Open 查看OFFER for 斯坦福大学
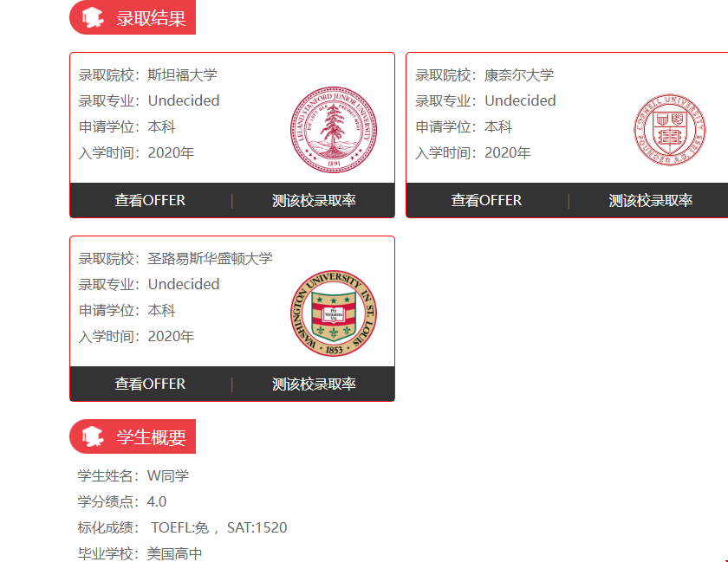728x562 pixels. tap(150, 200)
